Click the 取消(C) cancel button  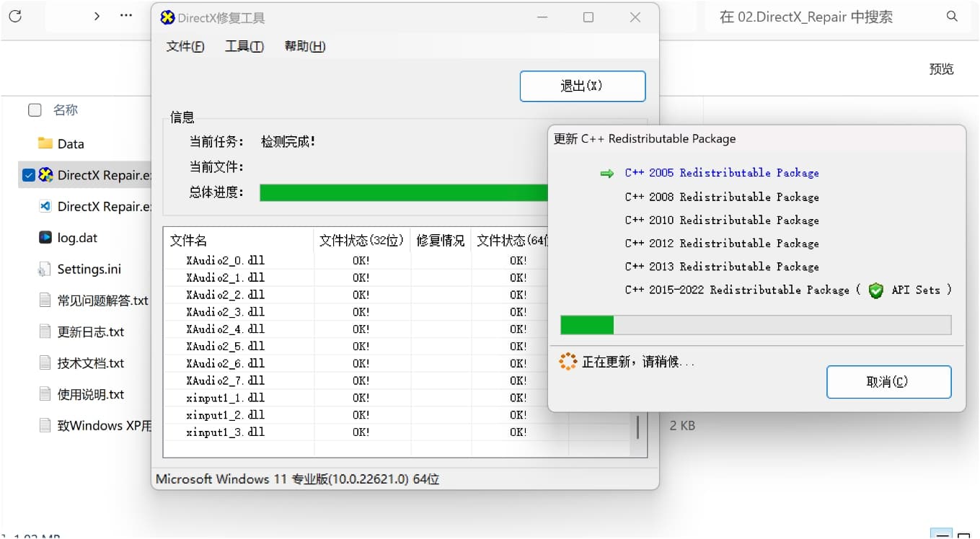click(888, 382)
